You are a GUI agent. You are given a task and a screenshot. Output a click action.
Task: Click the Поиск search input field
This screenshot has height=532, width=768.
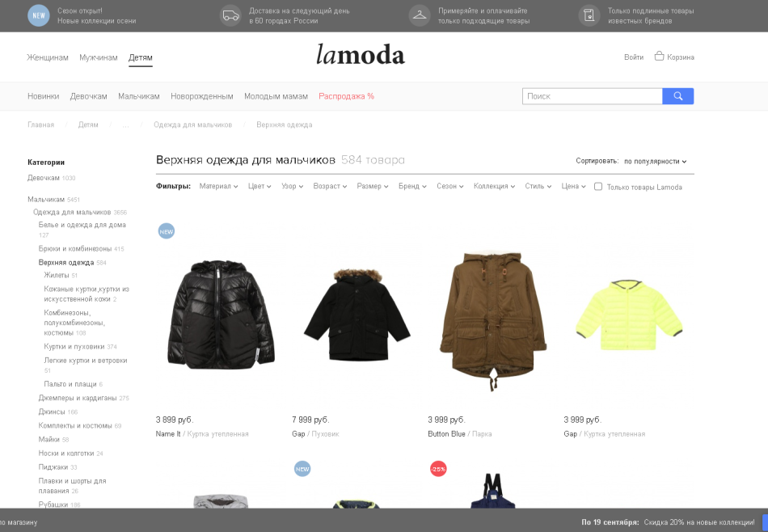pos(592,96)
